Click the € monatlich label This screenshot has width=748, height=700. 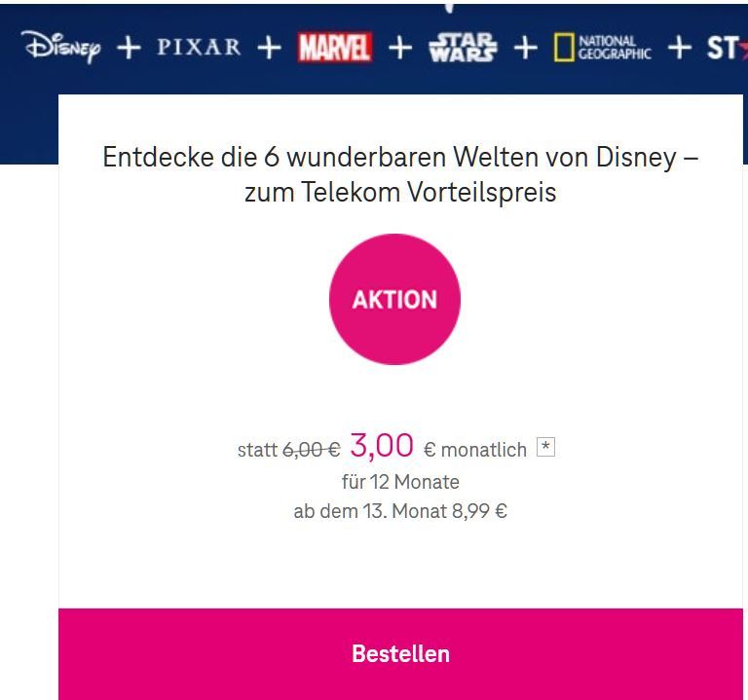tap(475, 450)
